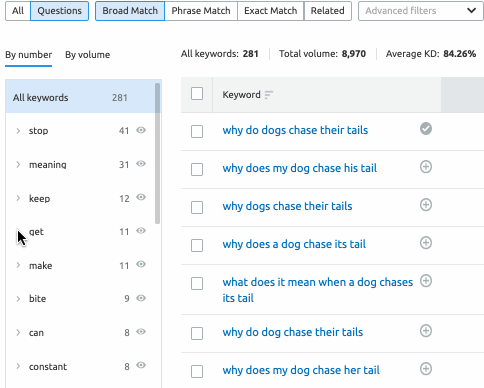
Task: Open the Advanced filters dropdown
Action: tap(421, 11)
